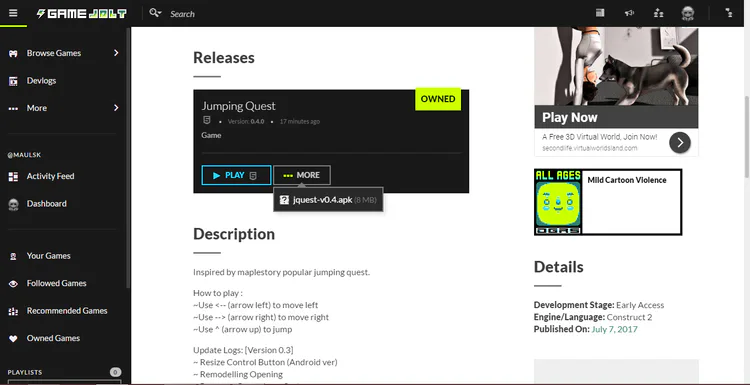Click the Activity Feed icon
The image size is (750, 385).
click(13, 176)
